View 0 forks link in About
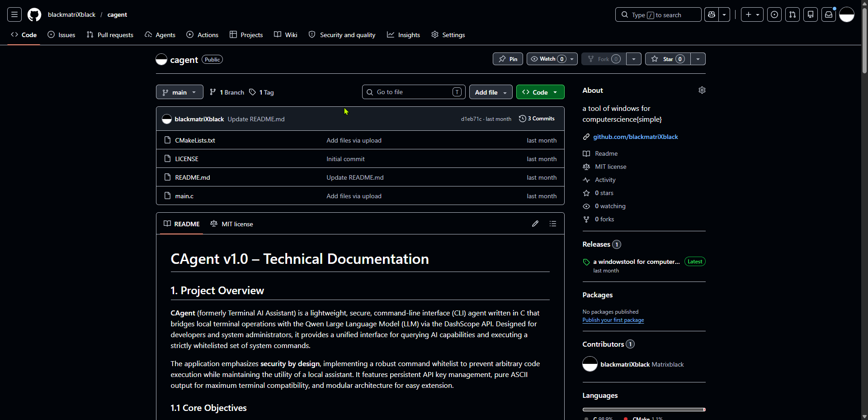 (x=604, y=219)
